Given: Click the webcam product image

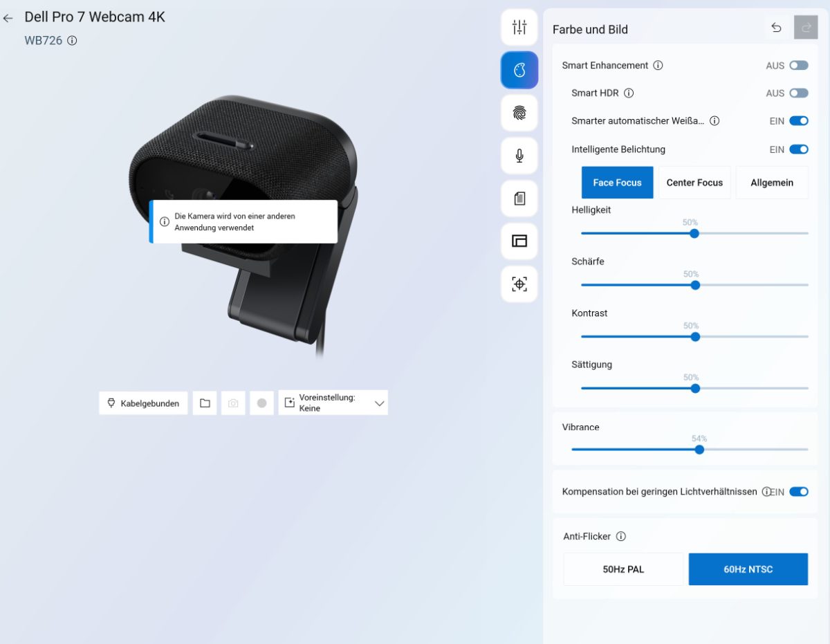Looking at the screenshot, I should [243, 225].
